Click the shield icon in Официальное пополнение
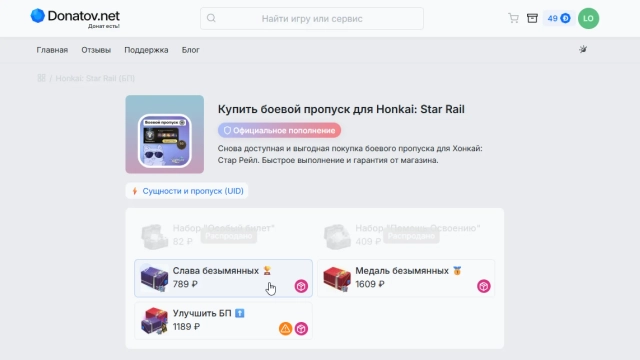This screenshot has height=360, width=640. click(x=227, y=131)
